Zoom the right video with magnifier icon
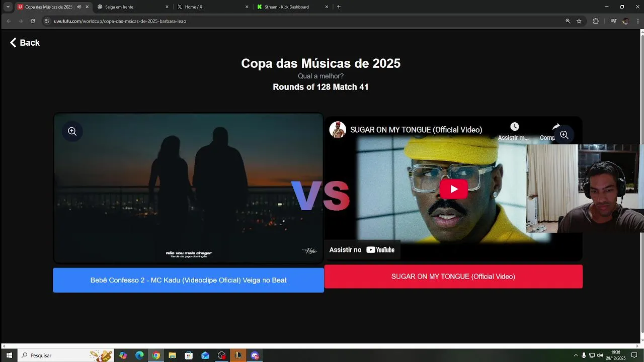 pyautogui.click(x=564, y=135)
